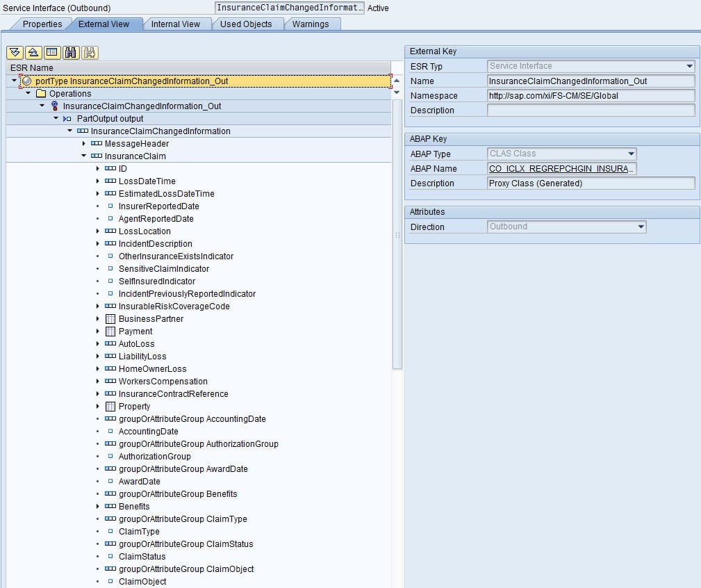Open the Warnings tab
The width and height of the screenshot is (701, 588).
tap(311, 24)
